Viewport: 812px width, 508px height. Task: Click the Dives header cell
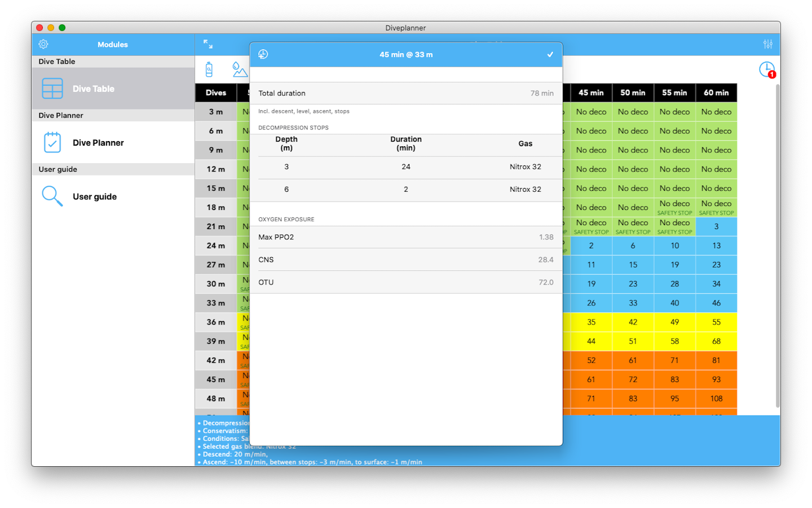tap(216, 93)
